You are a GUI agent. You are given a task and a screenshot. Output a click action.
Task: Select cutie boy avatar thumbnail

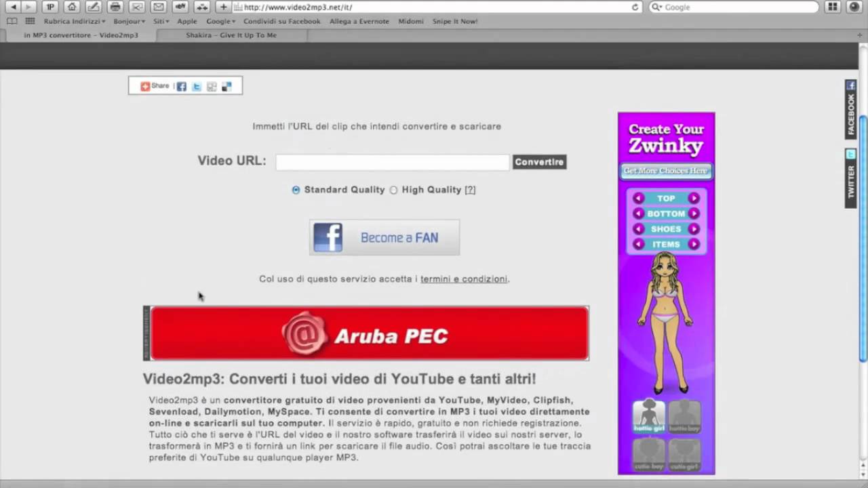[649, 455]
